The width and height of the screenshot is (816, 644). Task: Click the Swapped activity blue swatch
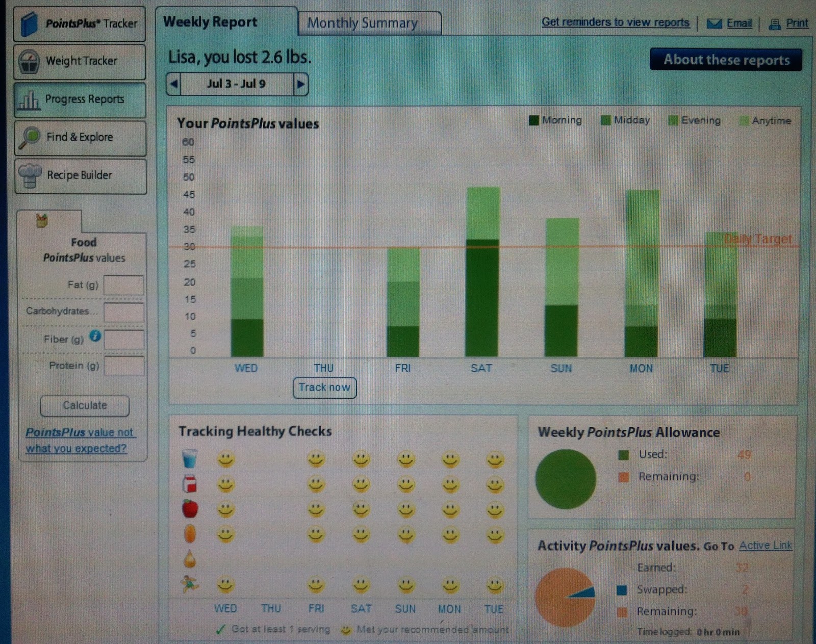(622, 590)
